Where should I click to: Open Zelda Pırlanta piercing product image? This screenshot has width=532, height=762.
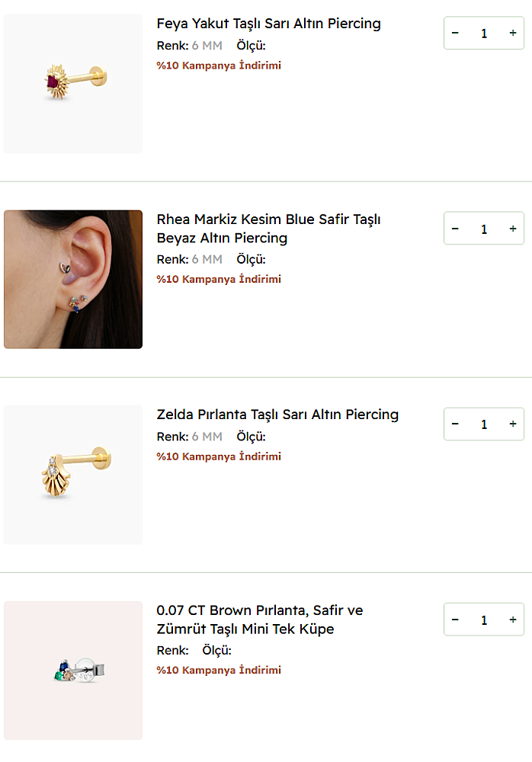click(x=73, y=475)
